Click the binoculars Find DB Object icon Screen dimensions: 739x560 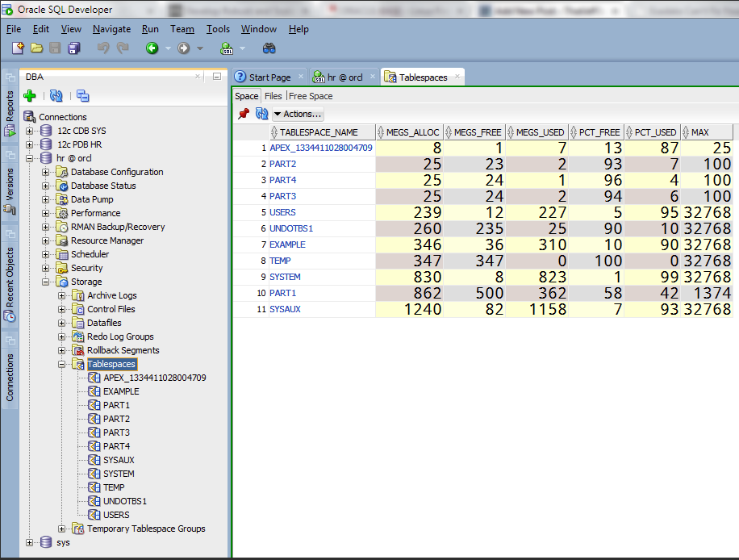click(269, 48)
